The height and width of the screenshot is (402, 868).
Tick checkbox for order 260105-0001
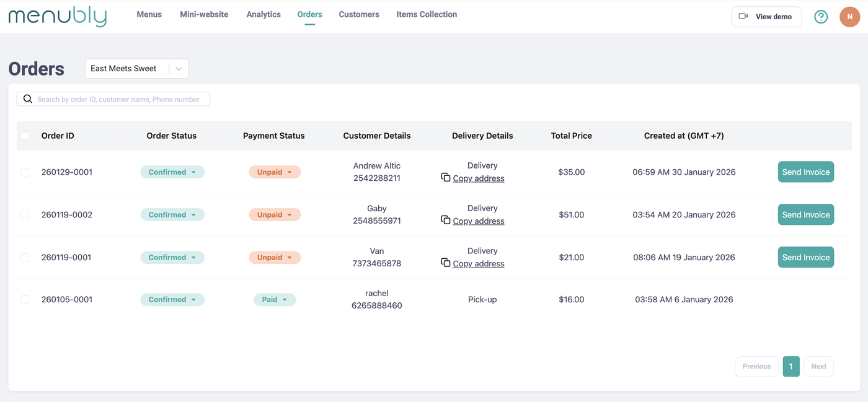pyautogui.click(x=25, y=300)
